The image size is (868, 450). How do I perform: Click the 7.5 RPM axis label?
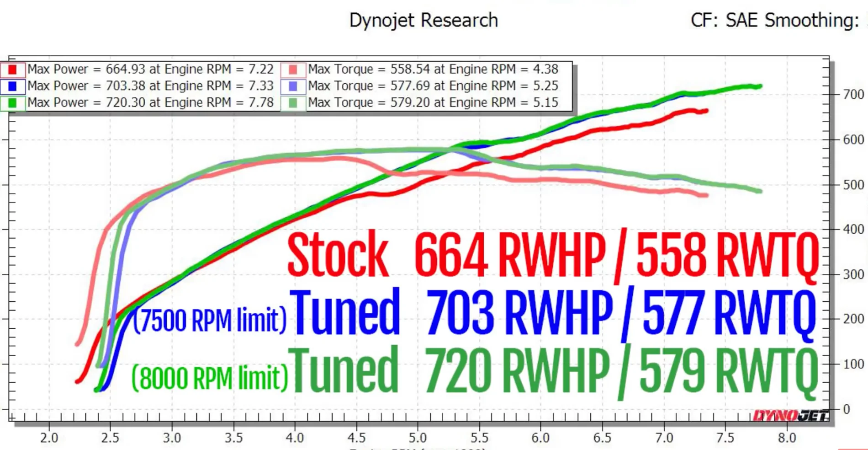(x=725, y=438)
